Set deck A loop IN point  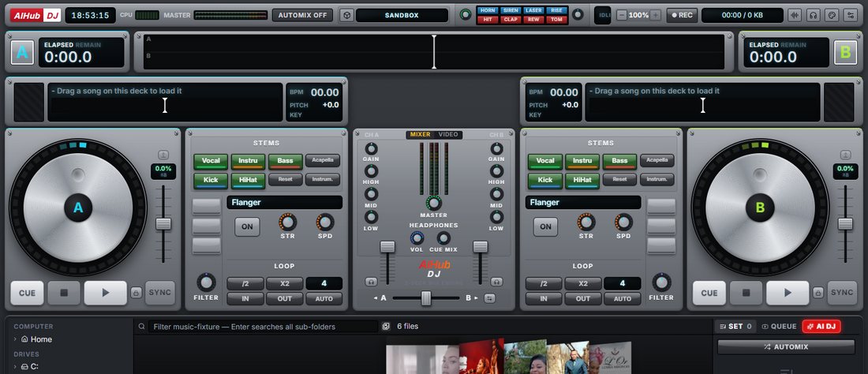click(245, 299)
